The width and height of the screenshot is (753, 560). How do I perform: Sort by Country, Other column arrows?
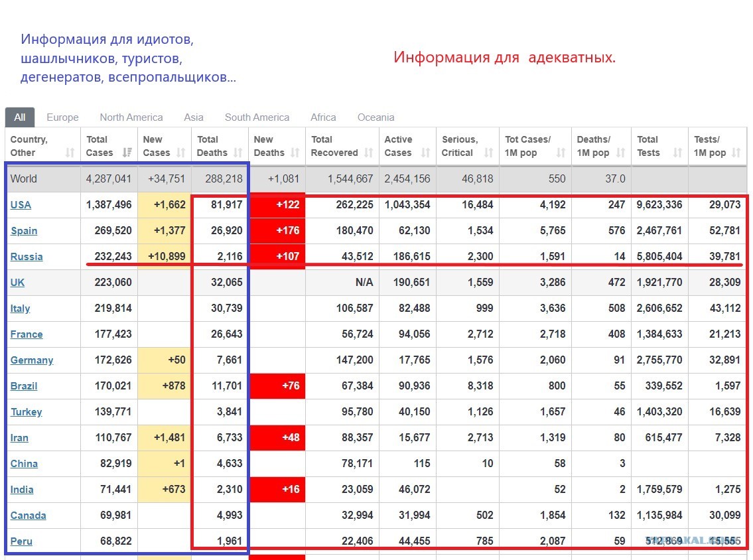pos(70,153)
